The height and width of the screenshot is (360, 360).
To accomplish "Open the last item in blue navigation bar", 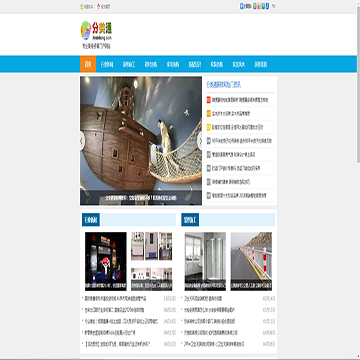I will [x=261, y=64].
